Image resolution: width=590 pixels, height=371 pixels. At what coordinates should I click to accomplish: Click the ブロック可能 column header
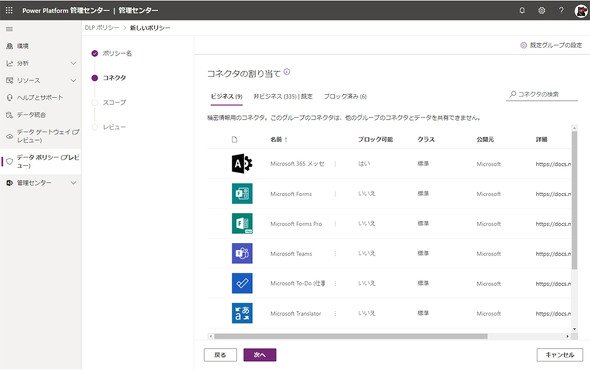click(375, 140)
